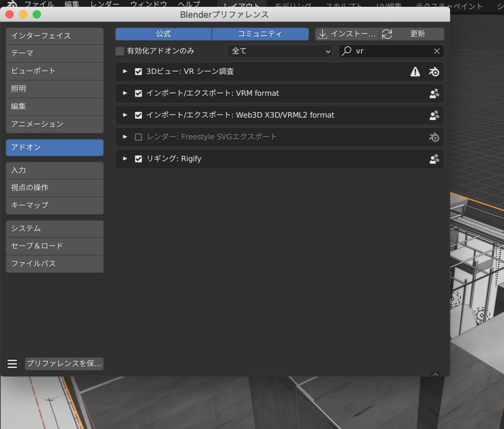This screenshot has width=504, height=429.
Task: Open the 全て category dropdown
Action: pos(279,51)
